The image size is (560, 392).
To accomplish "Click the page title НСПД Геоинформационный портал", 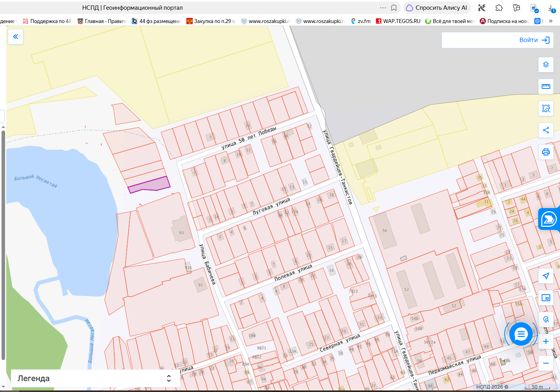I will 132,8.
